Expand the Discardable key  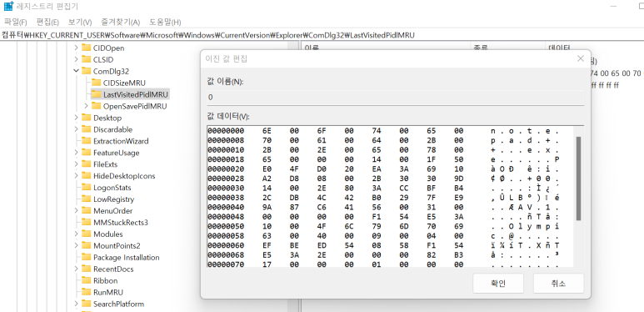tap(76, 129)
